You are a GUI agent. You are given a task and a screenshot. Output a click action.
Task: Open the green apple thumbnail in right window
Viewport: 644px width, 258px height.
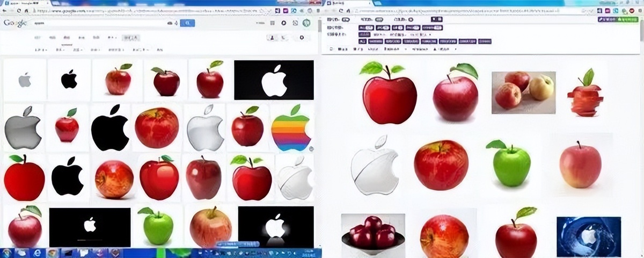point(508,163)
